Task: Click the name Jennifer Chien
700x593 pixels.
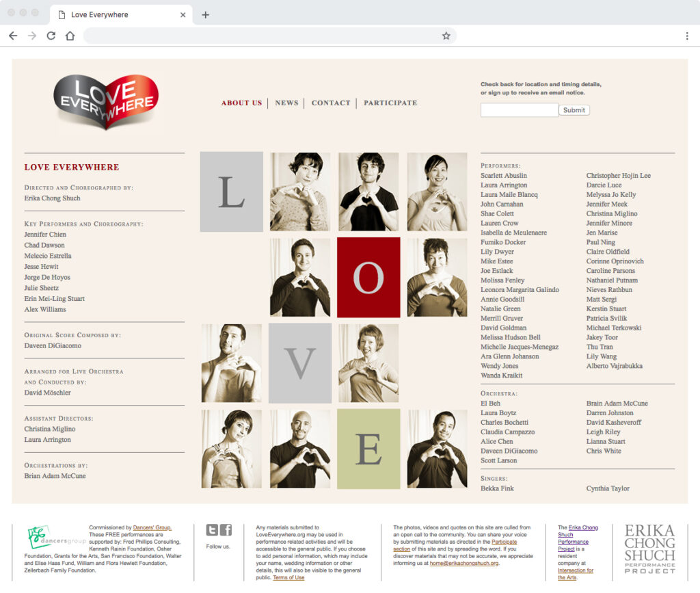Action: [x=45, y=235]
